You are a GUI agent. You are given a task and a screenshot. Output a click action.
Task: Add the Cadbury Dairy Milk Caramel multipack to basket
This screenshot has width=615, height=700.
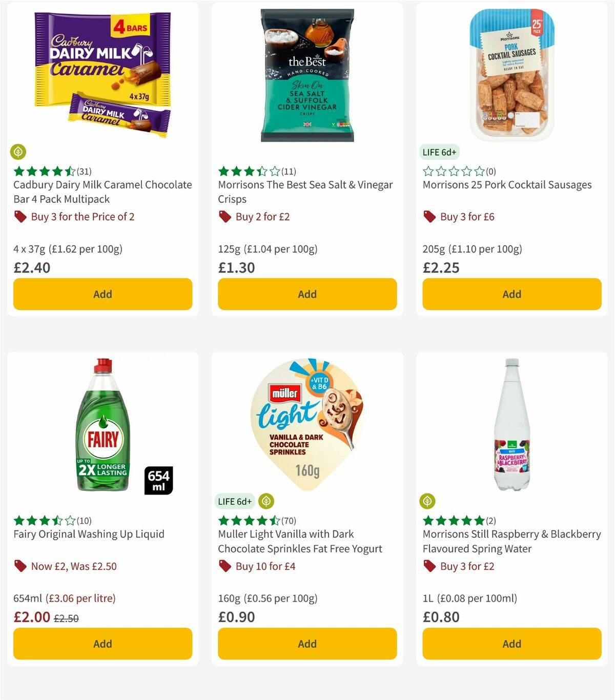102,294
